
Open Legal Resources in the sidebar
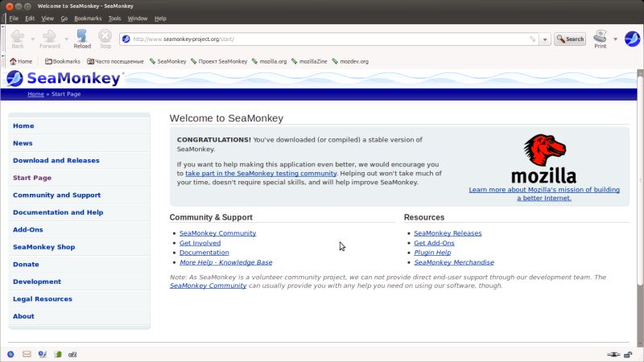43,298
